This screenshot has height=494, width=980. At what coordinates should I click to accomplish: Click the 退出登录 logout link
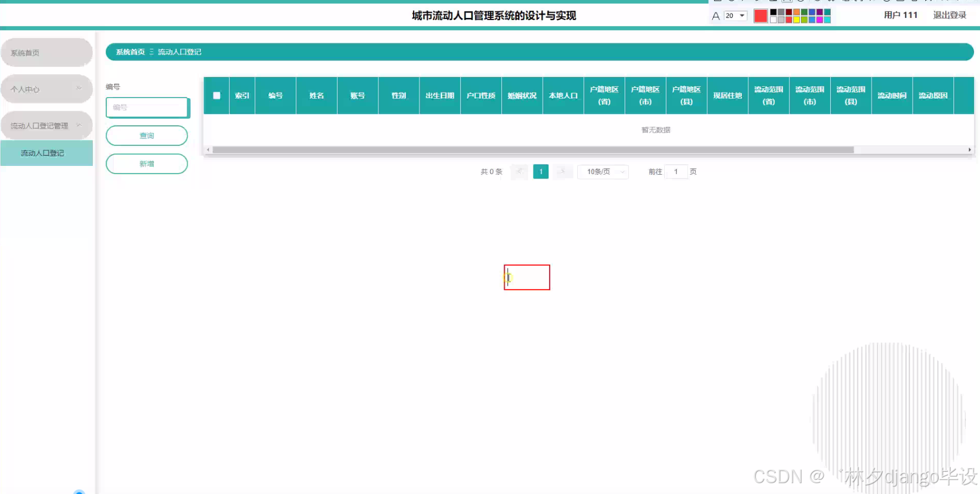click(949, 15)
